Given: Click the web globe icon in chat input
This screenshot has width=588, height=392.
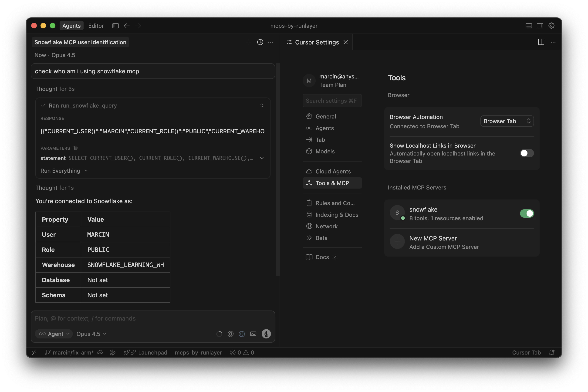Looking at the screenshot, I should (242, 334).
